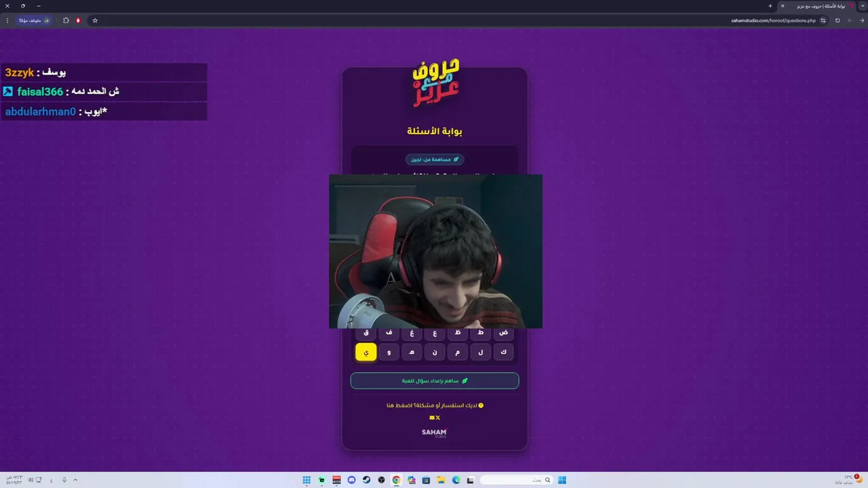The width and height of the screenshot is (868, 488).
Task: Click the streamer webcam overlay
Action: (x=435, y=251)
